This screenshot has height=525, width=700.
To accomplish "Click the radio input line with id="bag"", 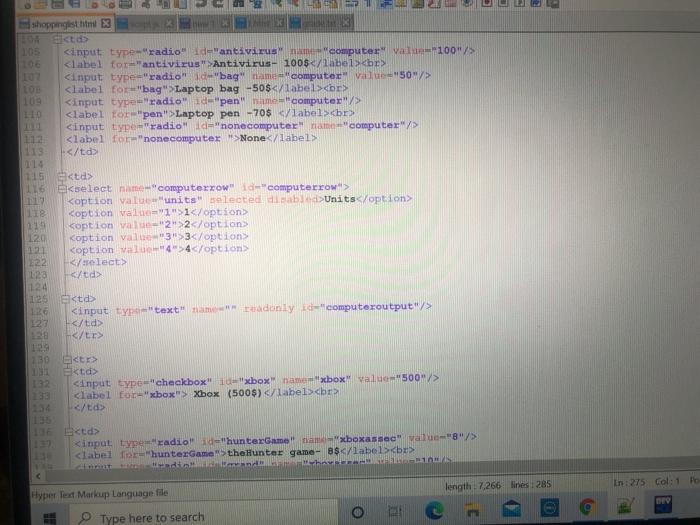I will pos(248,76).
